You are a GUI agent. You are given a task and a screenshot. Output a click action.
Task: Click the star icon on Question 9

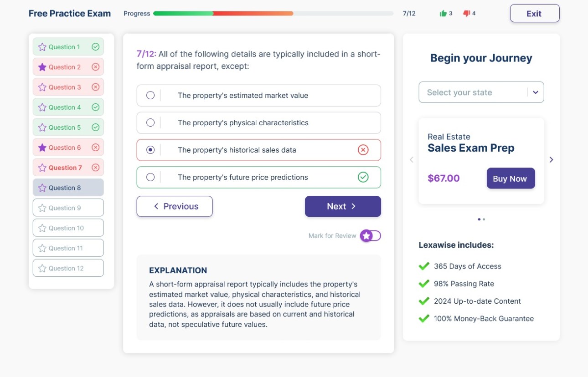(x=42, y=208)
